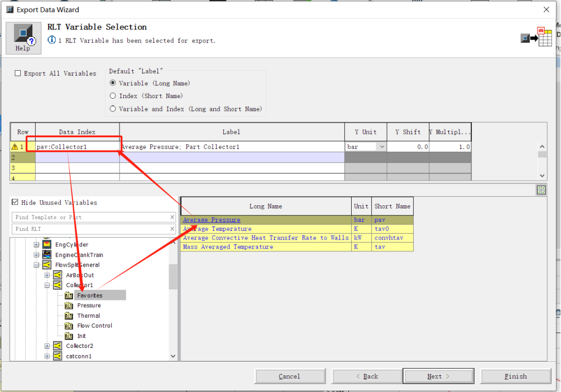The width and height of the screenshot is (561, 392).
Task: Click the RLT icon beside Favorites
Action: pos(69,296)
